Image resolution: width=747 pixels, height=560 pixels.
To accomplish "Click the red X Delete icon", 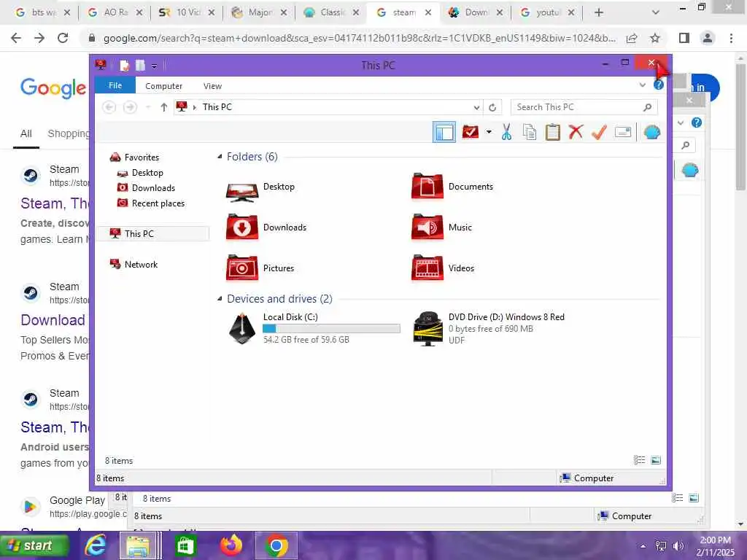I will [x=576, y=132].
